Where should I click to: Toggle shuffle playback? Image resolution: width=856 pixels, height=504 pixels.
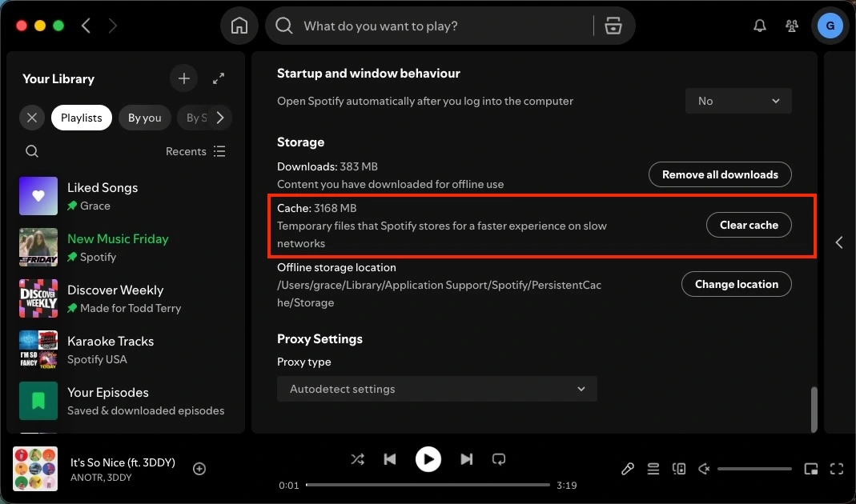click(358, 459)
